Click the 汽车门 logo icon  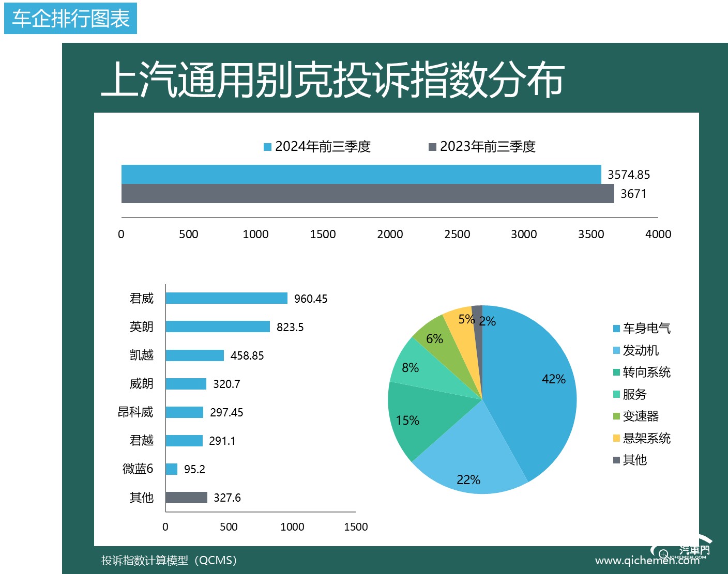coord(682,548)
